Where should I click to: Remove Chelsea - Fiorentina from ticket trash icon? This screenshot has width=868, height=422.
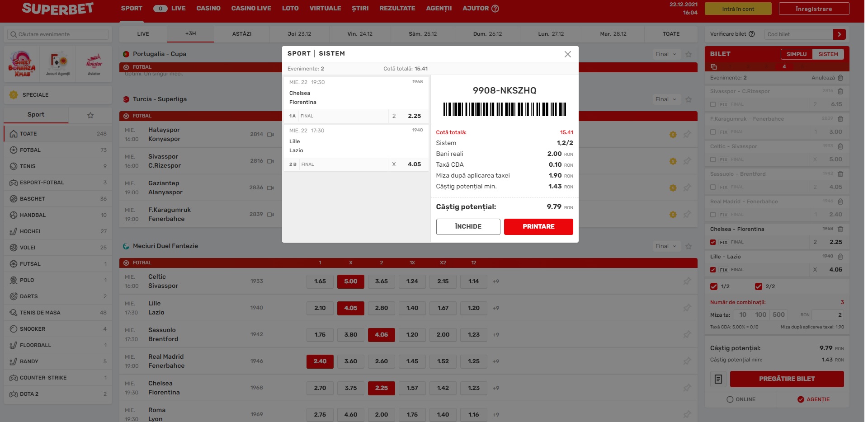point(840,229)
